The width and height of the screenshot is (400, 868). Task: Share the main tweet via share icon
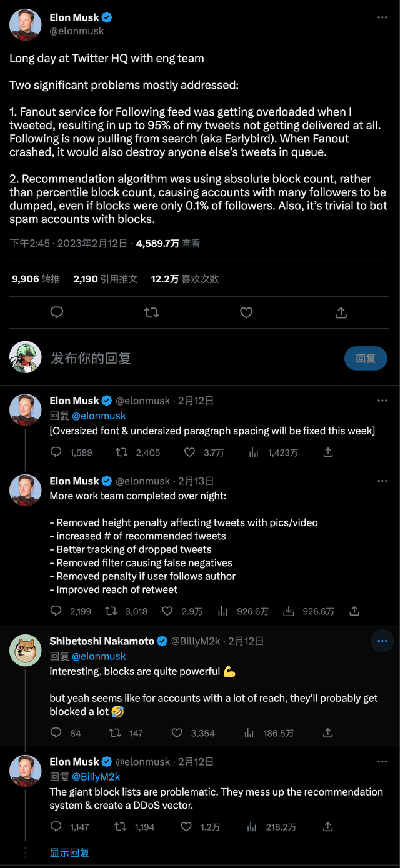pyautogui.click(x=341, y=312)
